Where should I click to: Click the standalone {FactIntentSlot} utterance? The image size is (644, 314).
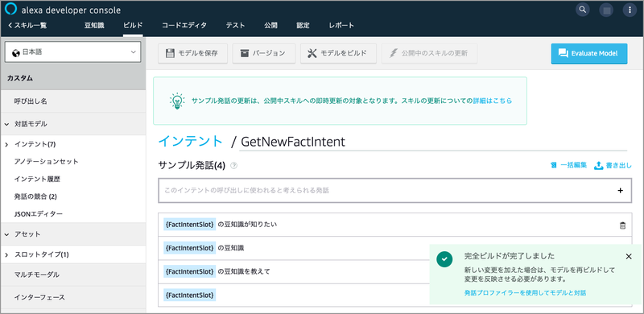point(190,295)
